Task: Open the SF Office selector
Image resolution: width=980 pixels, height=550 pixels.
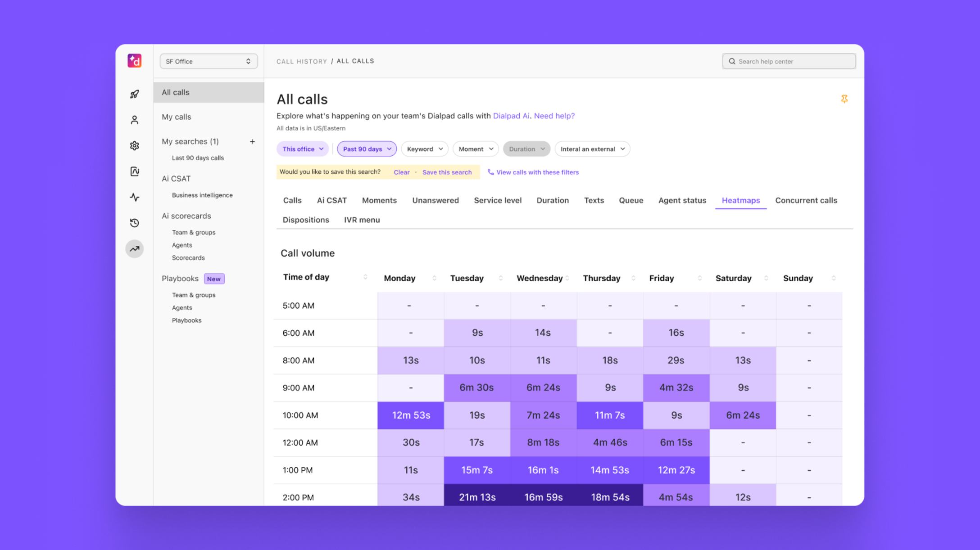Action: tap(208, 61)
